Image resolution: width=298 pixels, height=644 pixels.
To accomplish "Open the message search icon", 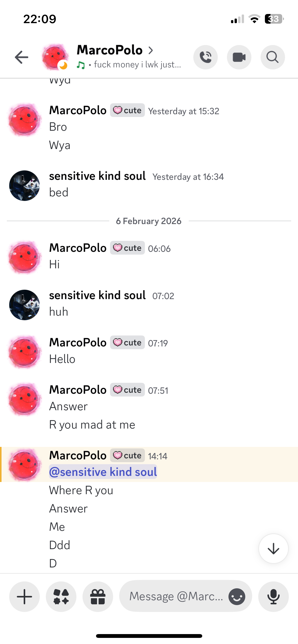I will click(273, 57).
